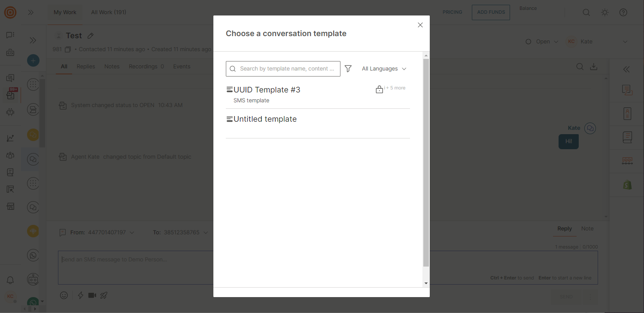
Task: Expand the All Languages dropdown
Action: click(384, 69)
